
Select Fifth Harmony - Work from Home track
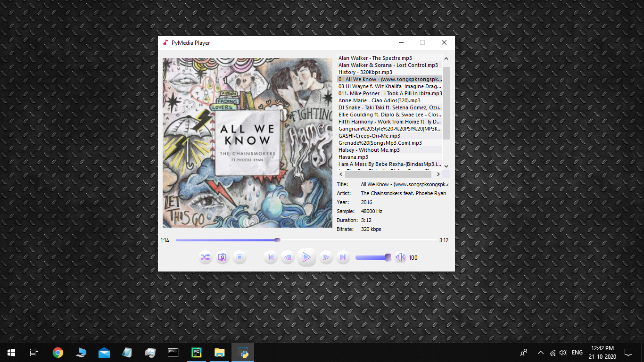click(389, 122)
